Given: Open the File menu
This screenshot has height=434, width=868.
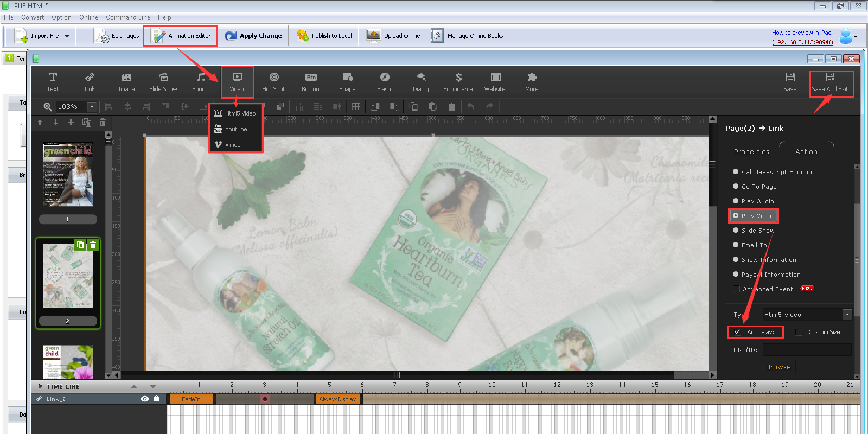Looking at the screenshot, I should pyautogui.click(x=9, y=17).
